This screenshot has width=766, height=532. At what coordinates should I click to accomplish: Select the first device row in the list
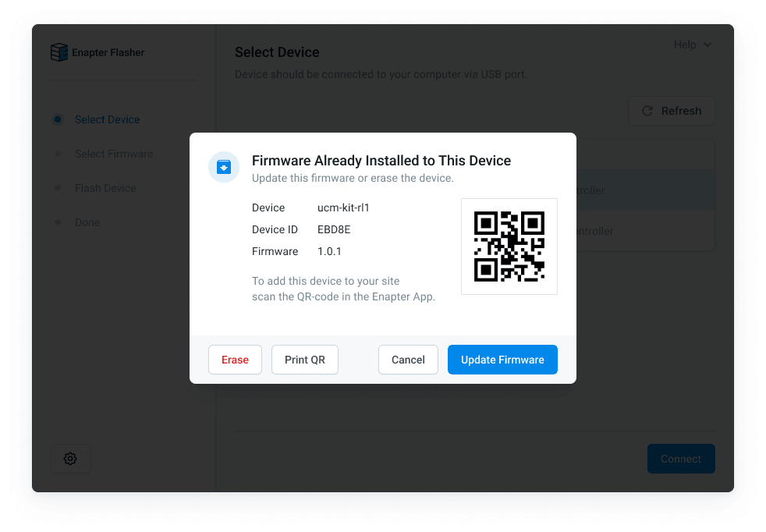tap(646, 190)
